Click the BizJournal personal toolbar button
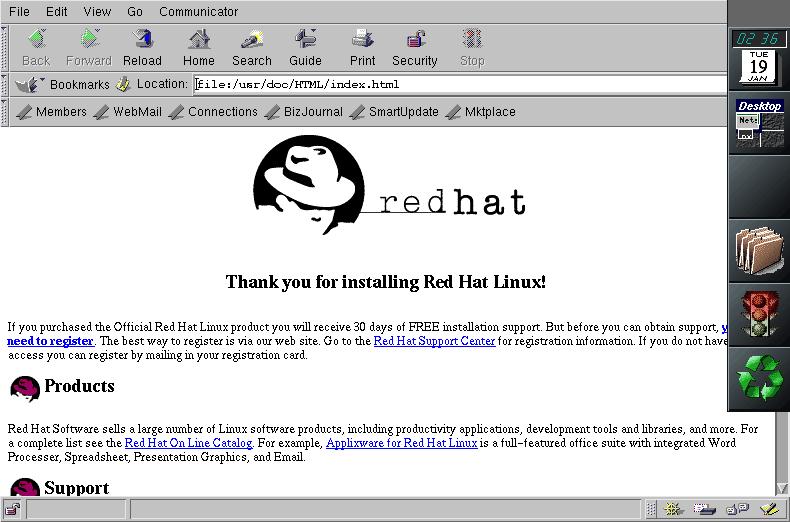790x522 pixels. pyautogui.click(x=304, y=112)
